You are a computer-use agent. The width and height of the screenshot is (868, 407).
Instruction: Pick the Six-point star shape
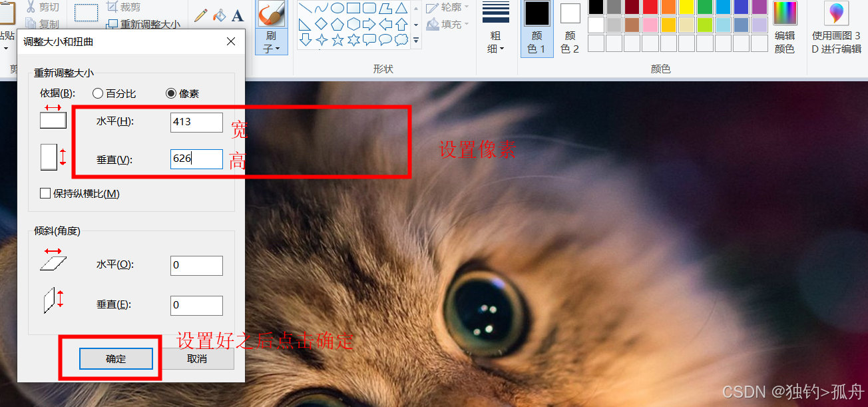tap(353, 40)
